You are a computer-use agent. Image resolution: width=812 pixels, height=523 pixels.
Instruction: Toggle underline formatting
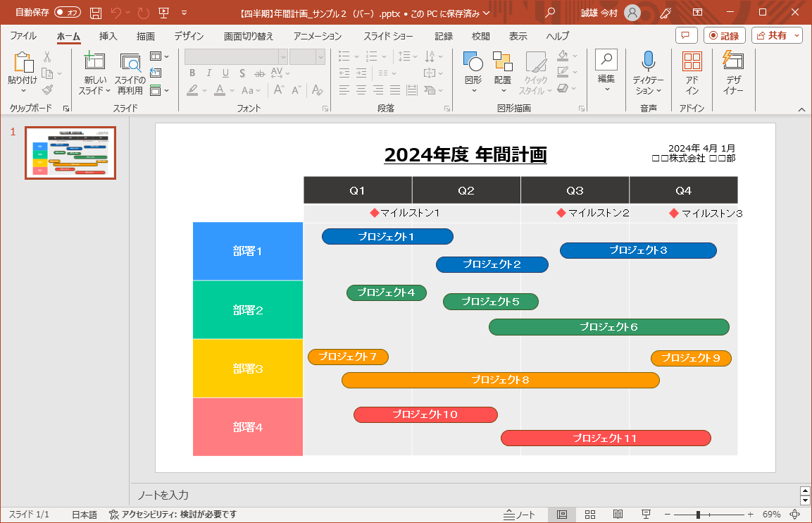click(225, 73)
